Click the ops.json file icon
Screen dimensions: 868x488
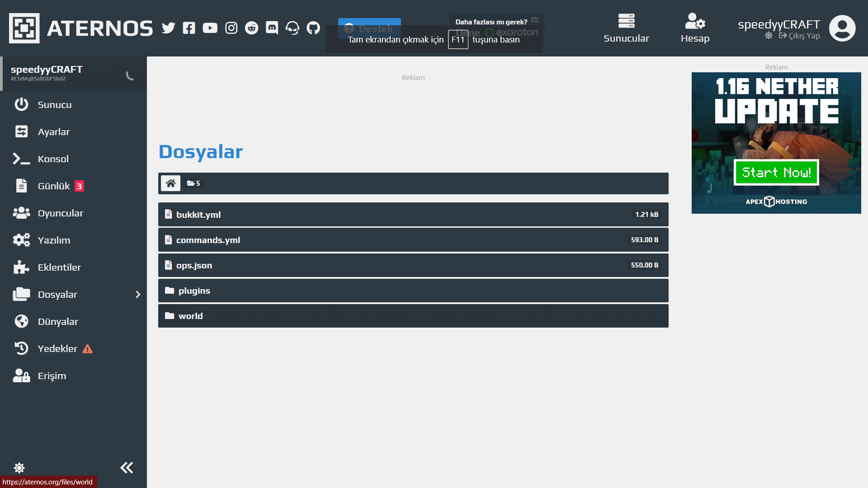point(168,265)
